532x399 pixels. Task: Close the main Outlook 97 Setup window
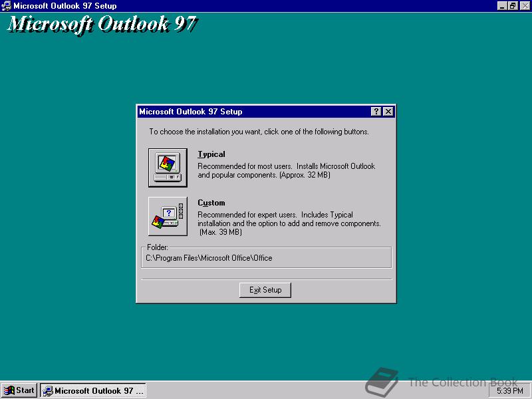click(525, 6)
